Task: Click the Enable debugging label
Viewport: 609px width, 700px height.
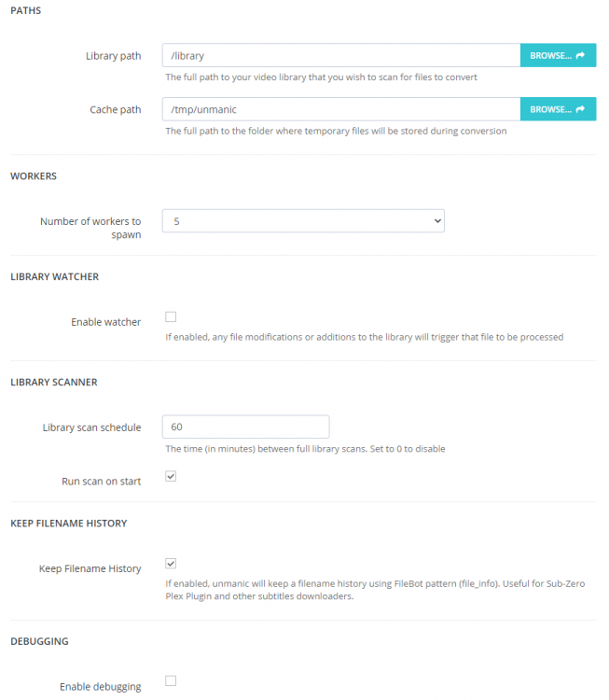Action: 101,686
